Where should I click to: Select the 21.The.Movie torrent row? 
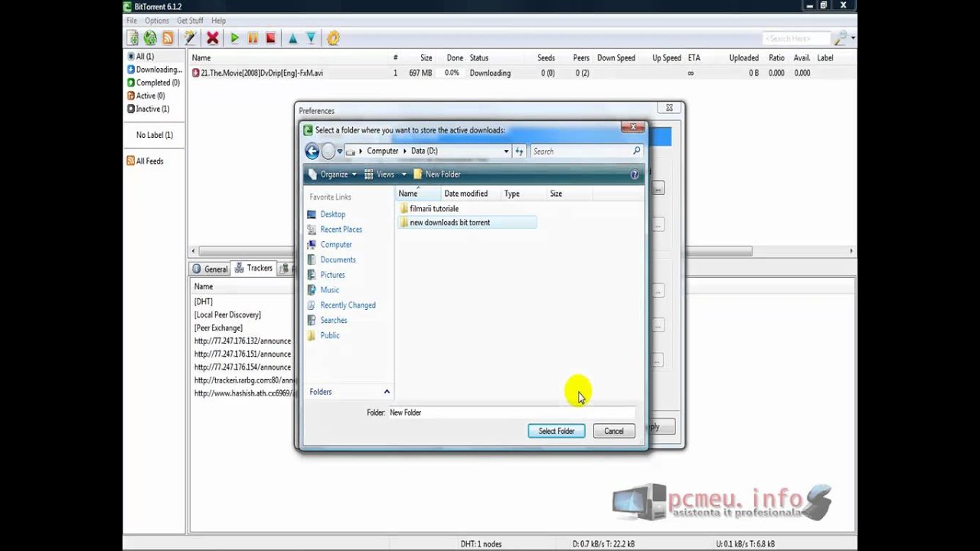523,73
